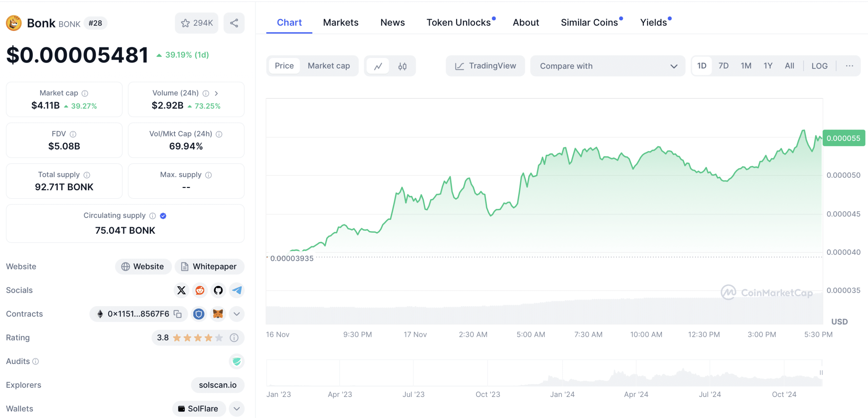Image resolution: width=868 pixels, height=418 pixels.
Task: Open the Similar Coins tab
Action: point(589,22)
